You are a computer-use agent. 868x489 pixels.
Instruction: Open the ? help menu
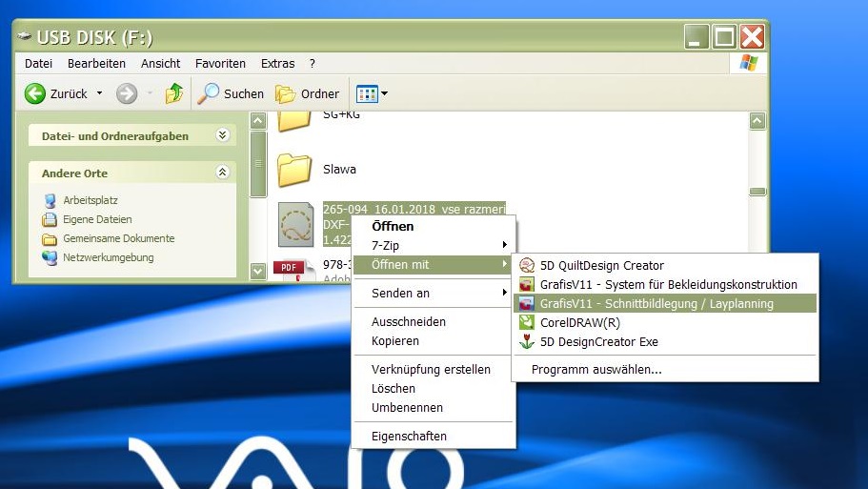[313, 64]
